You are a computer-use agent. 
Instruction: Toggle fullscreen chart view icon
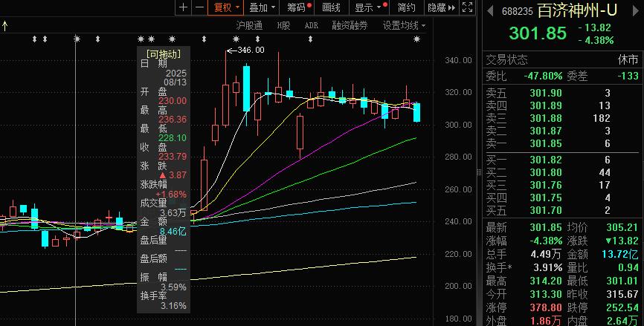467,7
